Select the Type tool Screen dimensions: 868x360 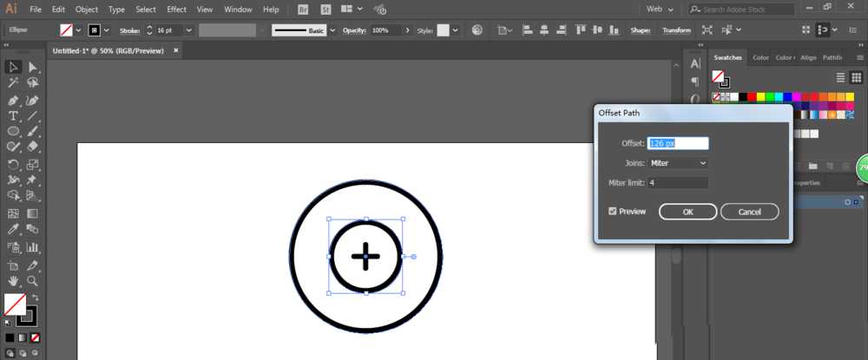[13, 116]
